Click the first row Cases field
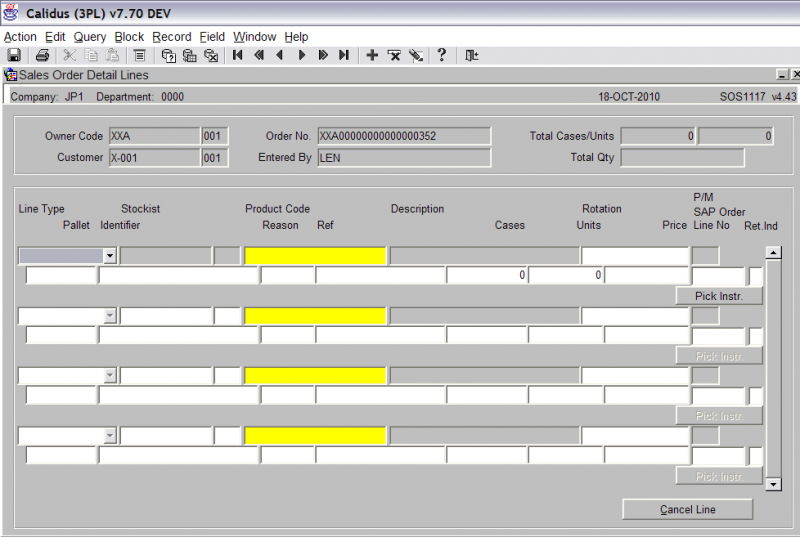 tap(487, 275)
